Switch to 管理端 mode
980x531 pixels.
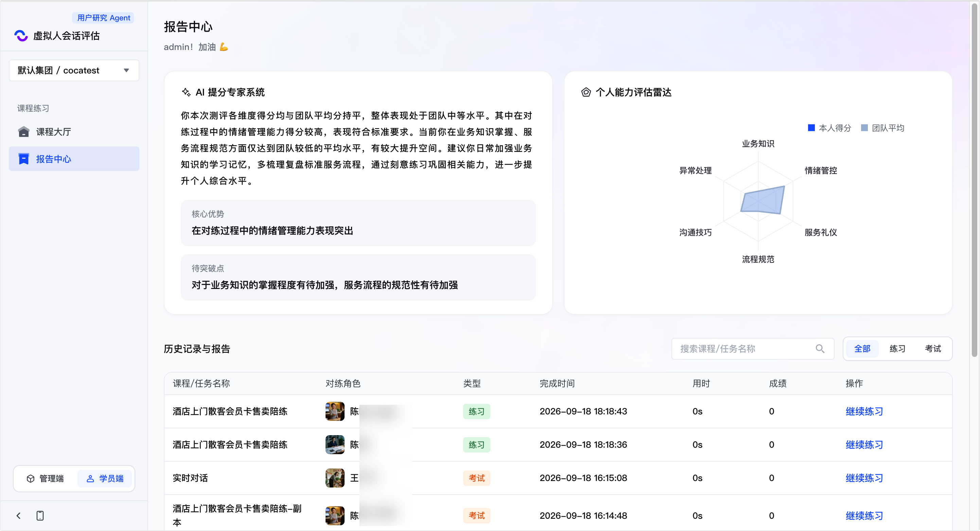(x=46, y=479)
